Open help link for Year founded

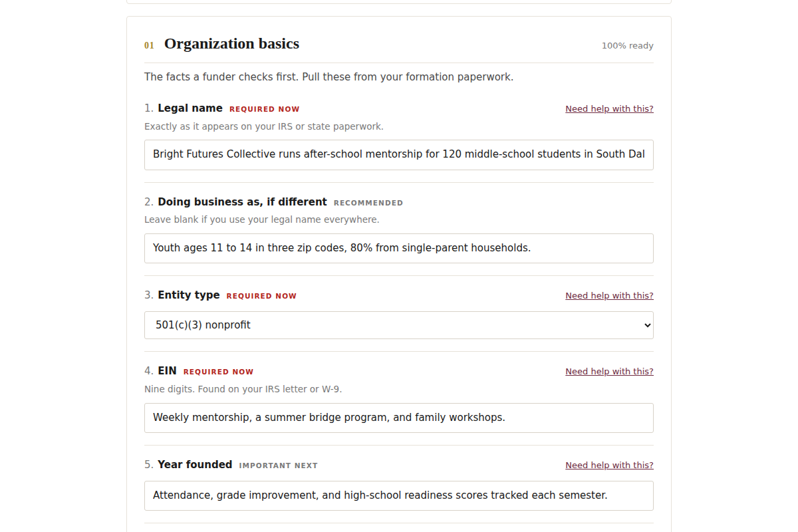tap(609, 465)
